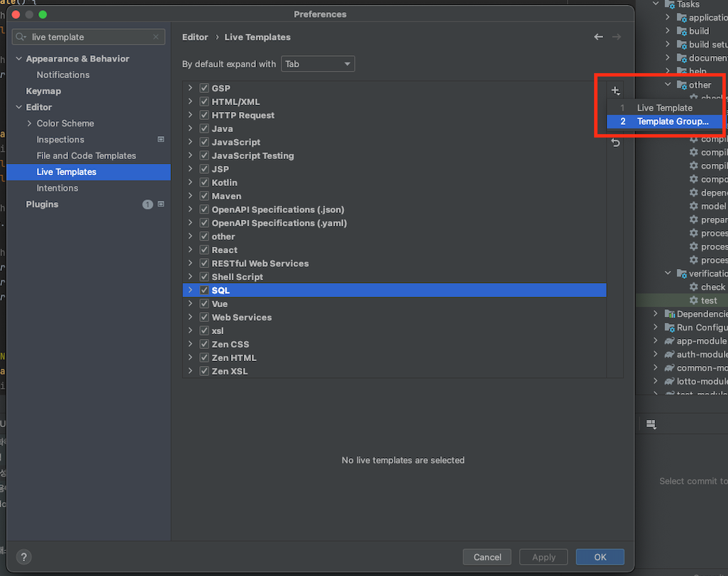The height and width of the screenshot is (576, 728).
Task: Click the Gradle 'test' task gear icon
Action: pyautogui.click(x=694, y=300)
